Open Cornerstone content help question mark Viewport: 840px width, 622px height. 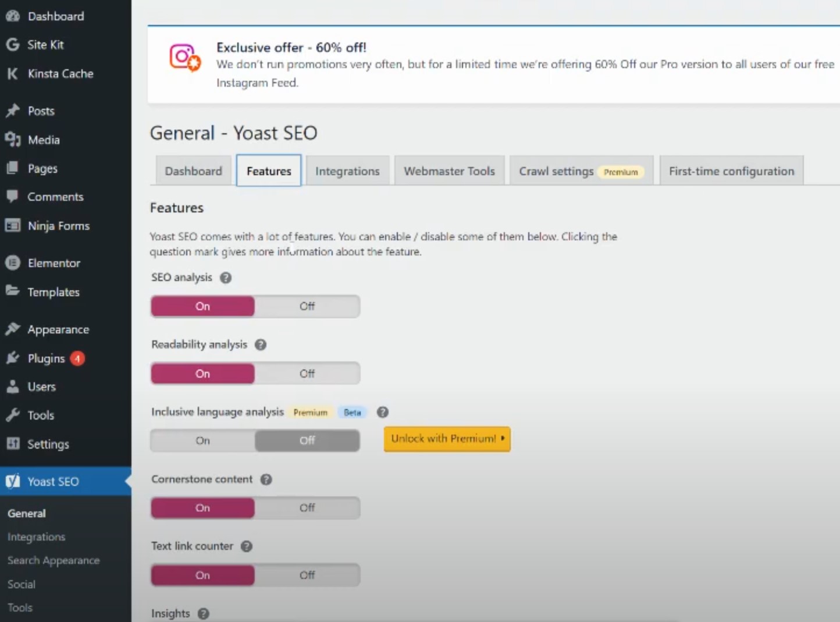click(266, 479)
